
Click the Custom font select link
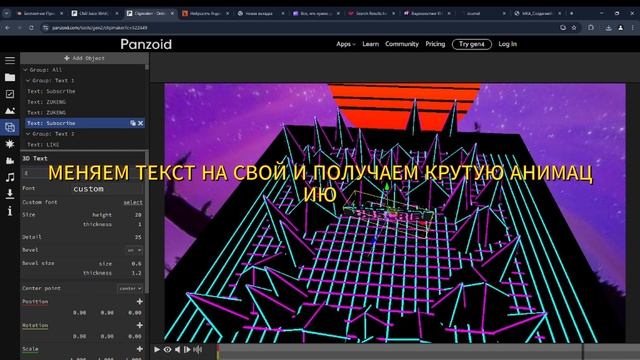[x=133, y=202]
